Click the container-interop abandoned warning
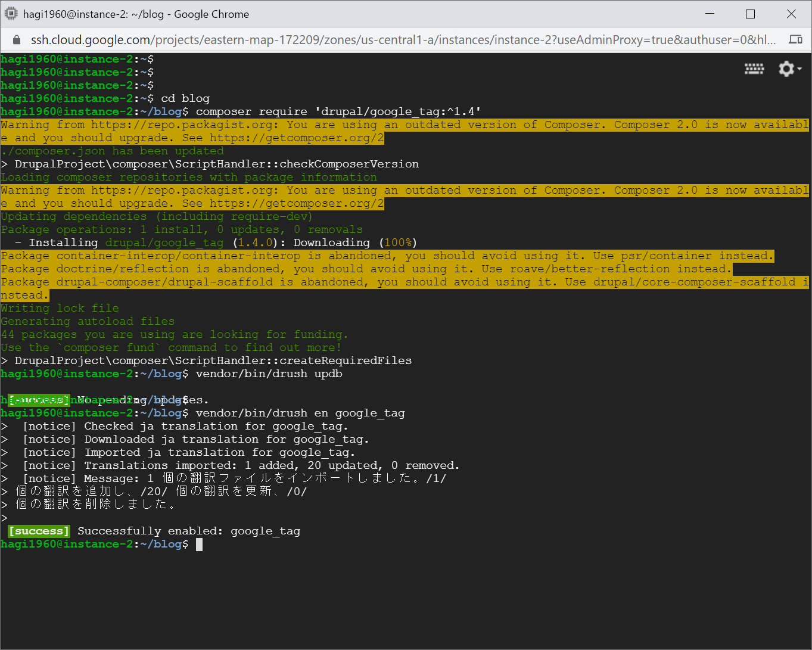Viewport: 812px width, 650px height. click(x=387, y=256)
